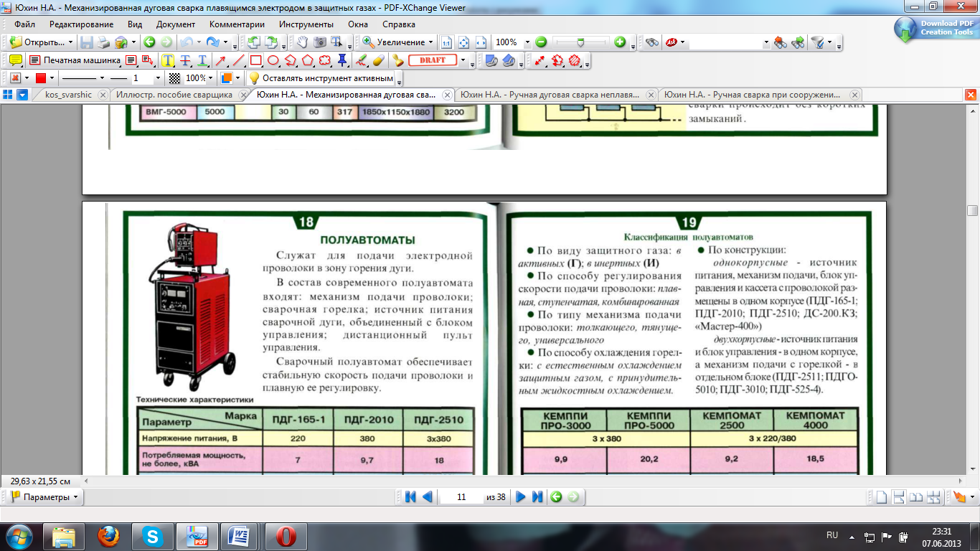Click the red stroke color swatch
Image resolution: width=980 pixels, height=551 pixels.
41,78
